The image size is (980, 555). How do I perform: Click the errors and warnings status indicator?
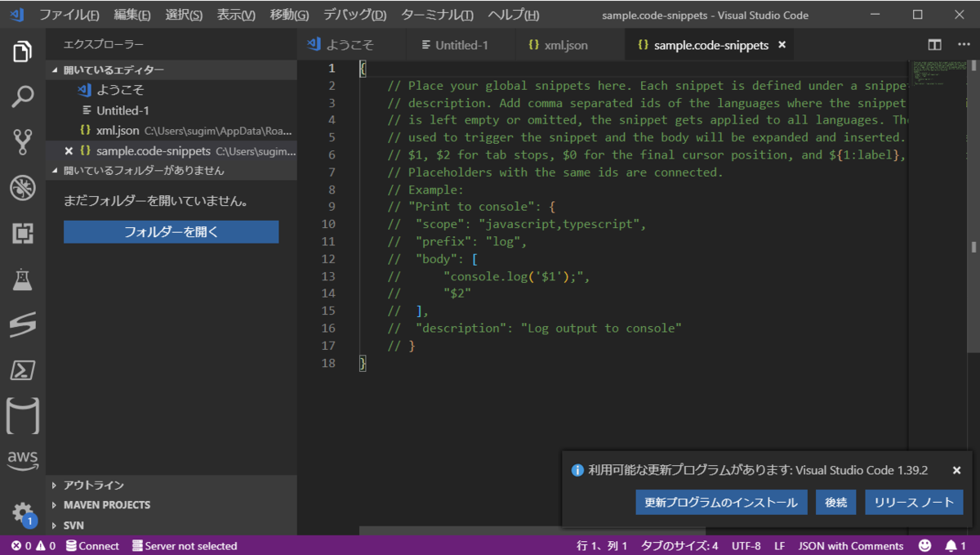(x=33, y=546)
